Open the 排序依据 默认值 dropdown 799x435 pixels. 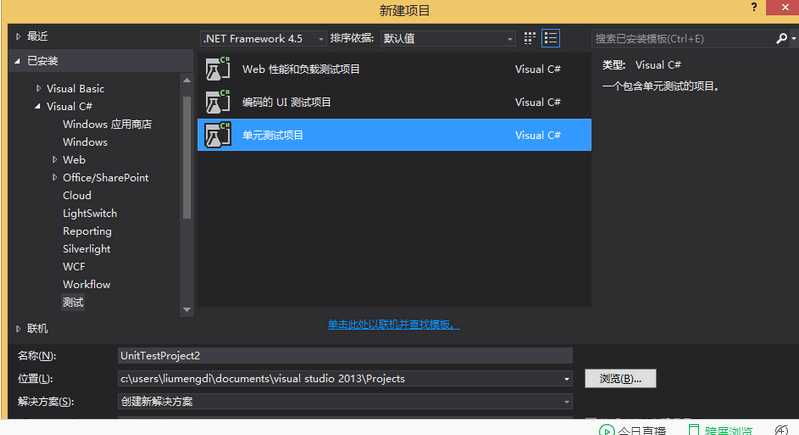[x=447, y=38]
